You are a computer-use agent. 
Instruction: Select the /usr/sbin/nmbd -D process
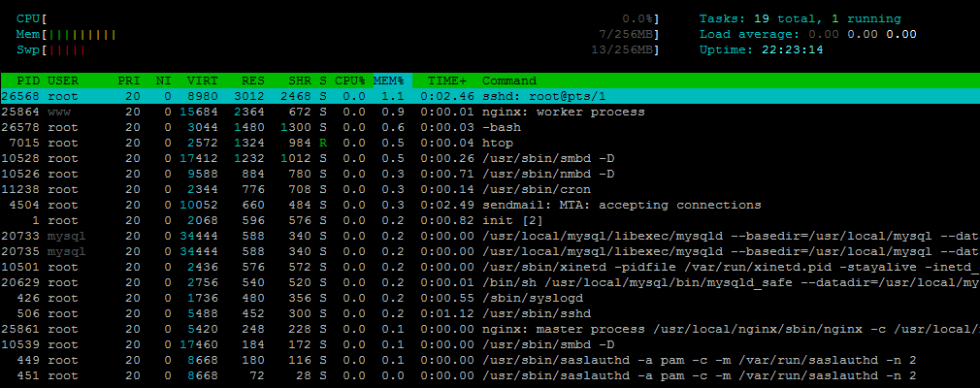490,174
